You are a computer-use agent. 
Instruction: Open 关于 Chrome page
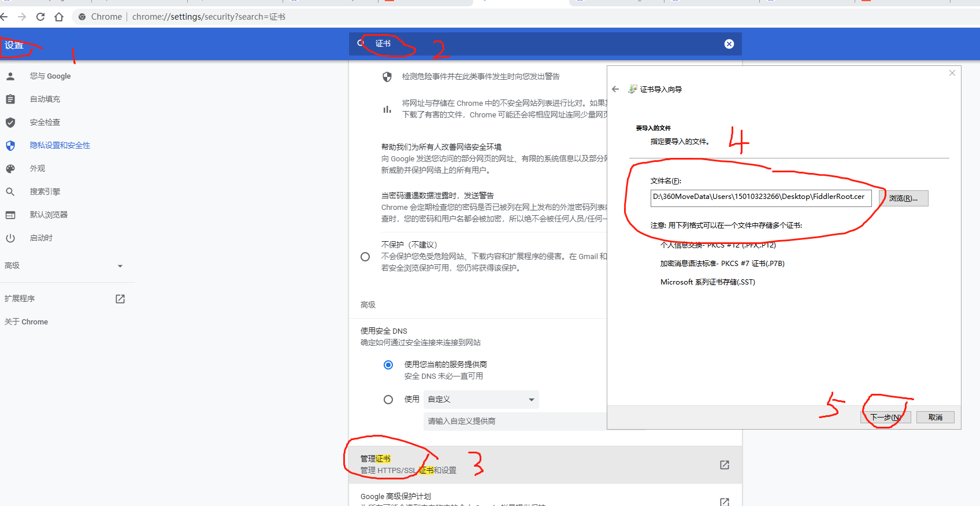[x=27, y=322]
